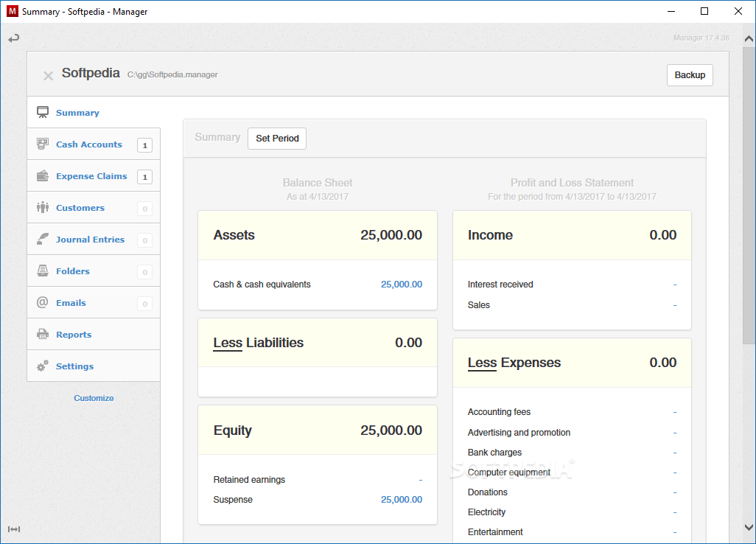Image resolution: width=756 pixels, height=544 pixels.
Task: Select the Less Expenses heading
Action: coord(514,363)
